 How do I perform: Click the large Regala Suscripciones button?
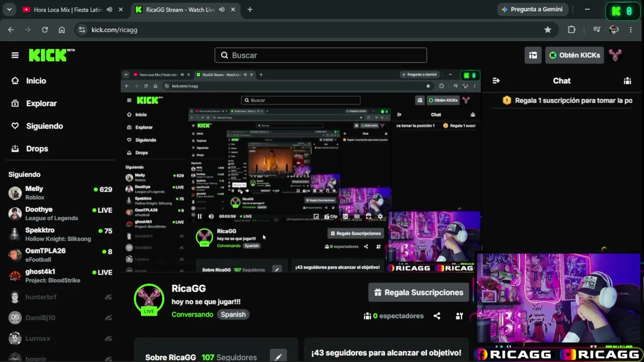(419, 292)
